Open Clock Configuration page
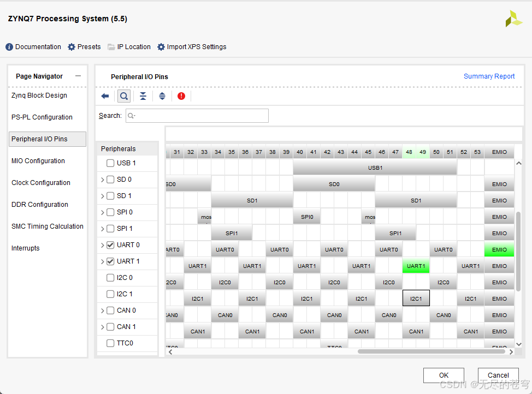The height and width of the screenshot is (394, 532). pos(41,183)
